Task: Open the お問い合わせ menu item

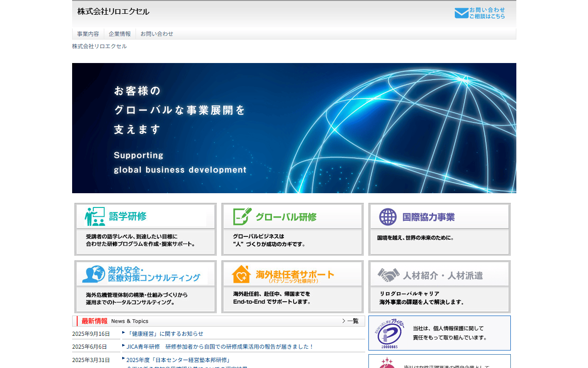Action: pos(157,34)
